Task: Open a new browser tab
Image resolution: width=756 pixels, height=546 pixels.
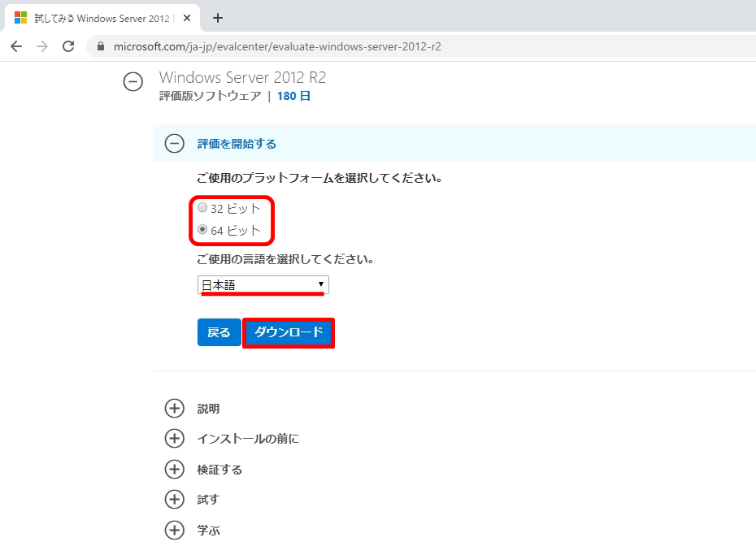Action: click(x=218, y=19)
